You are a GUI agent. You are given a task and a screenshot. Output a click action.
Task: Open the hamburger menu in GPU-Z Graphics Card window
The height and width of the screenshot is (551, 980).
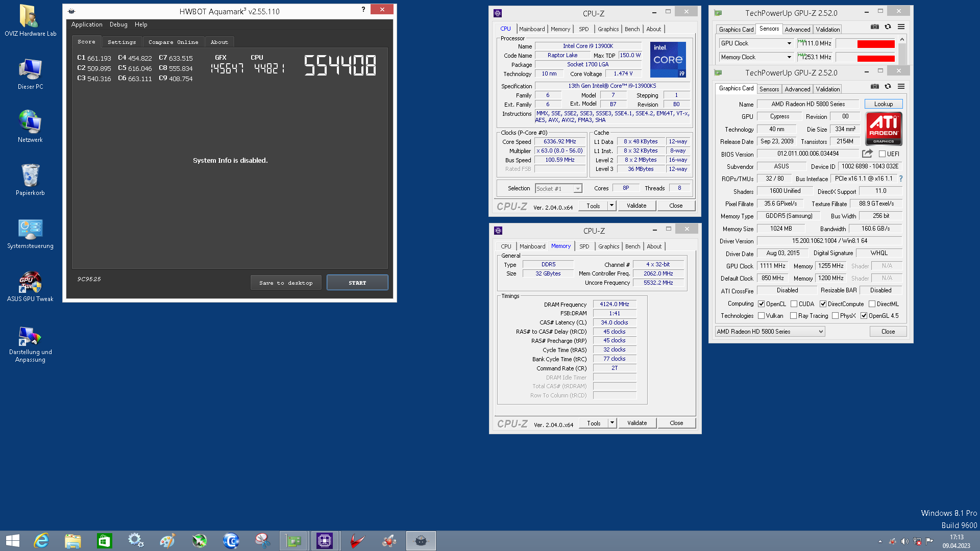[x=901, y=86]
